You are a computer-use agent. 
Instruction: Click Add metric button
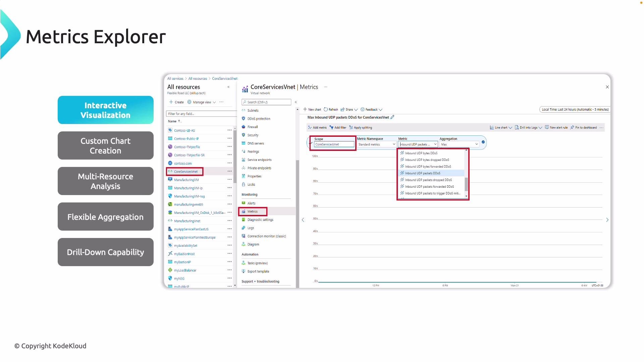[317, 127]
